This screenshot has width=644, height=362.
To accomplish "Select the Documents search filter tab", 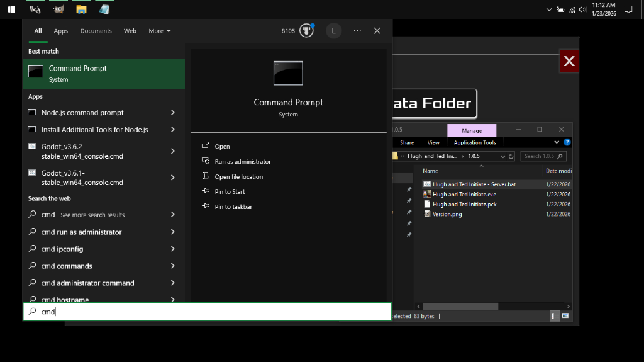I will point(96,31).
